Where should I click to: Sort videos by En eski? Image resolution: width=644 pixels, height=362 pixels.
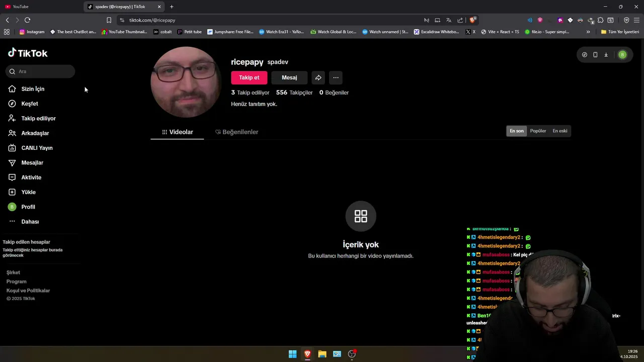[560, 131]
